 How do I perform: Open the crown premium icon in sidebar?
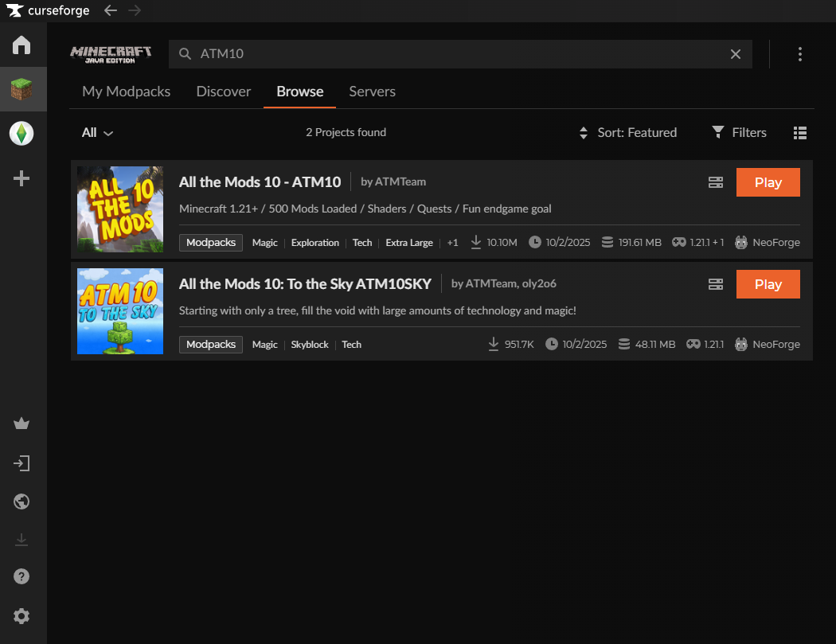21,424
